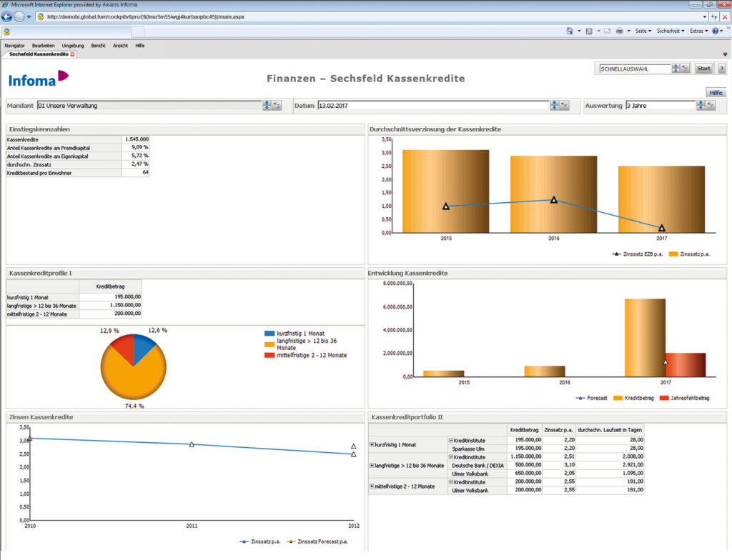Click the question mark button near Start
Viewport: 732px width, 560px height.
pos(721,69)
